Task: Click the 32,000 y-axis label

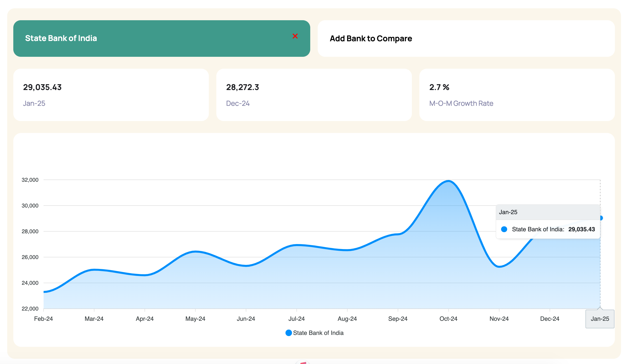Action: point(30,180)
